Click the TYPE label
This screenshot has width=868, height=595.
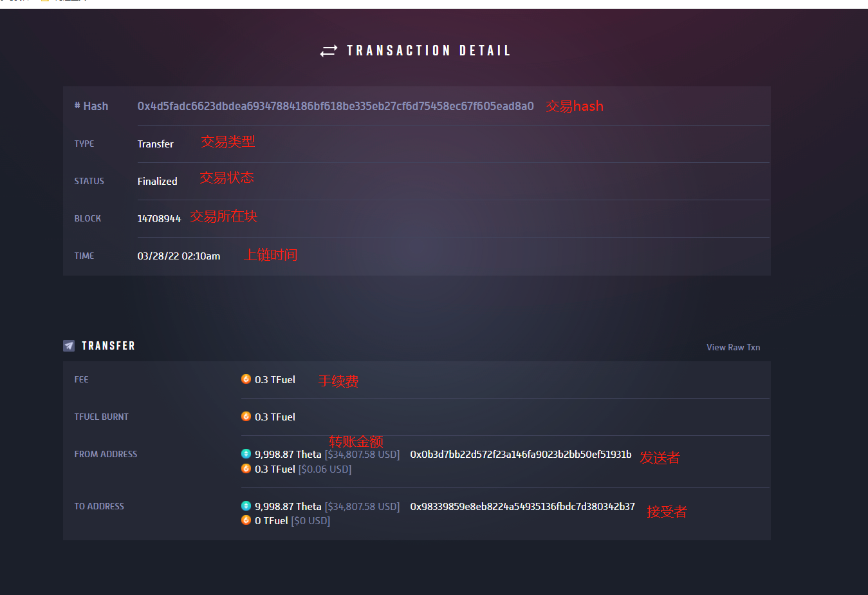[84, 144]
